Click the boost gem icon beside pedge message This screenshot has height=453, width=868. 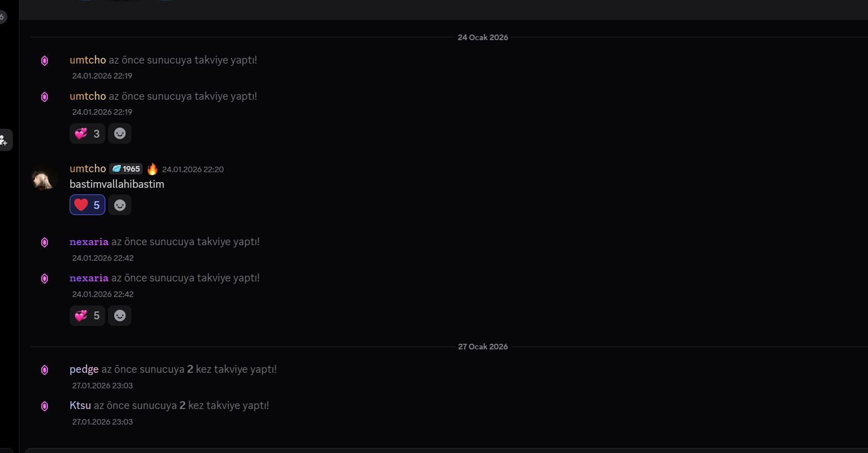click(45, 370)
